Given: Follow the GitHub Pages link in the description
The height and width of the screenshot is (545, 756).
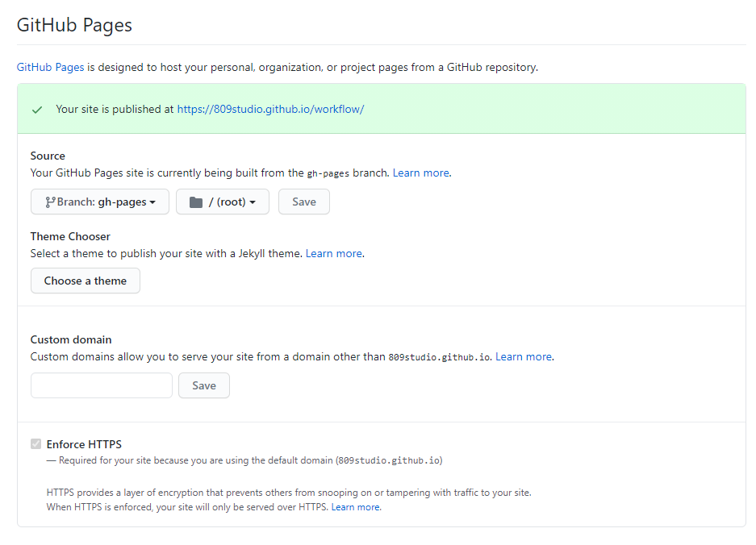Looking at the screenshot, I should click(x=50, y=67).
